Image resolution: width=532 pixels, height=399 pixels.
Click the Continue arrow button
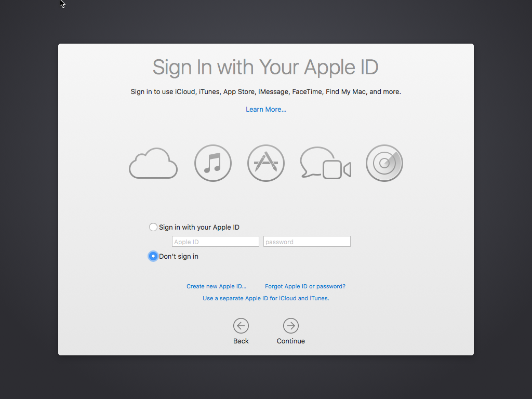(291, 326)
